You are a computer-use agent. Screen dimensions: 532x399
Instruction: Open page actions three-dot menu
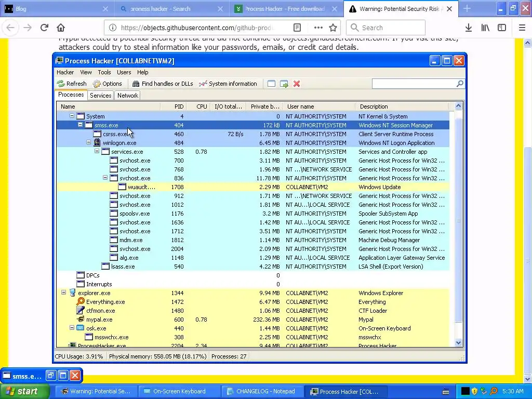pos(318,28)
